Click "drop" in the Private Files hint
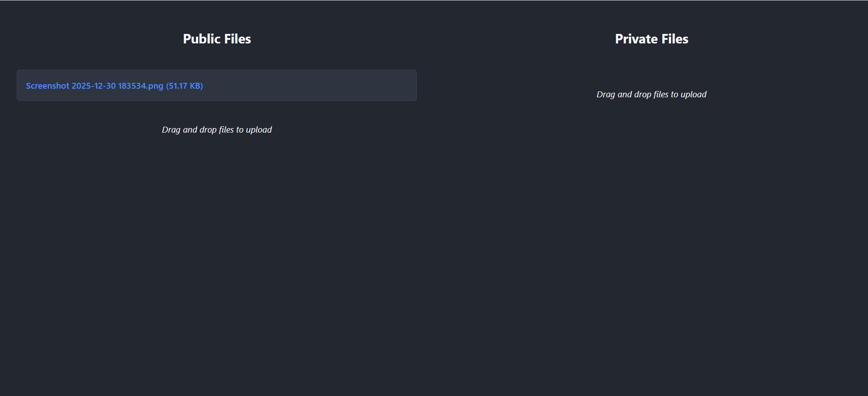 coord(642,95)
